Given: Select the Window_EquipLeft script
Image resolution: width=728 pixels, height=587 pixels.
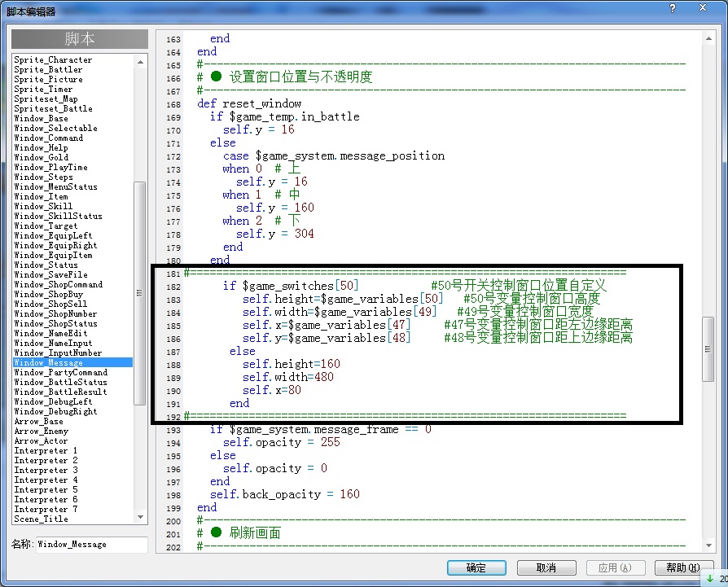Looking at the screenshot, I should click(x=54, y=235).
